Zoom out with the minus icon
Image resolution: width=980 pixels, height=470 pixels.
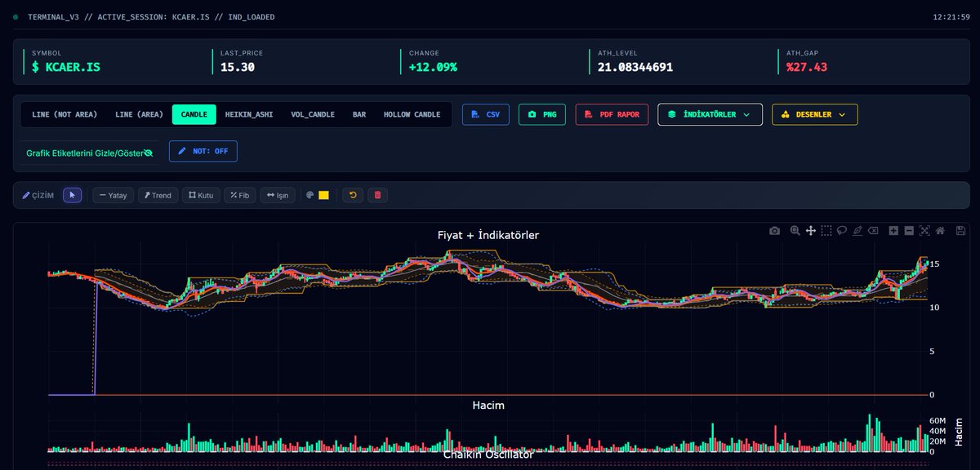pos(909,231)
